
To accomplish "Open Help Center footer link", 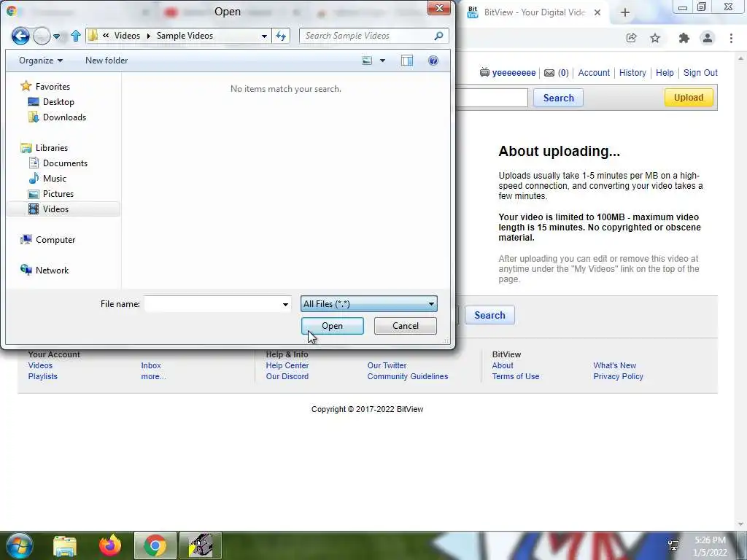I will [x=287, y=366].
